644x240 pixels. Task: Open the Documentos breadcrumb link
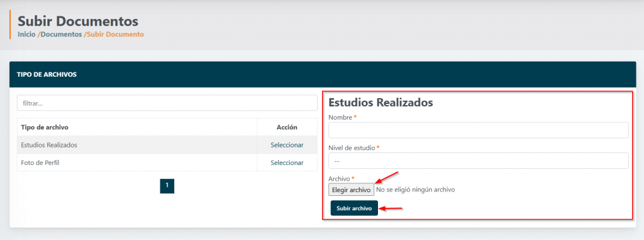click(x=61, y=35)
